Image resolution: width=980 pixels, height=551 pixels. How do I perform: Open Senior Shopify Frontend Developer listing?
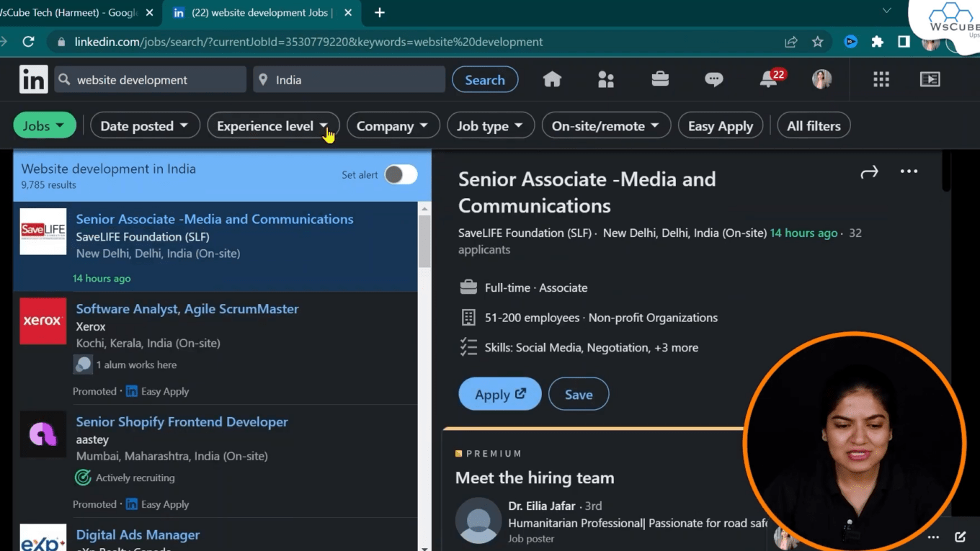(182, 422)
